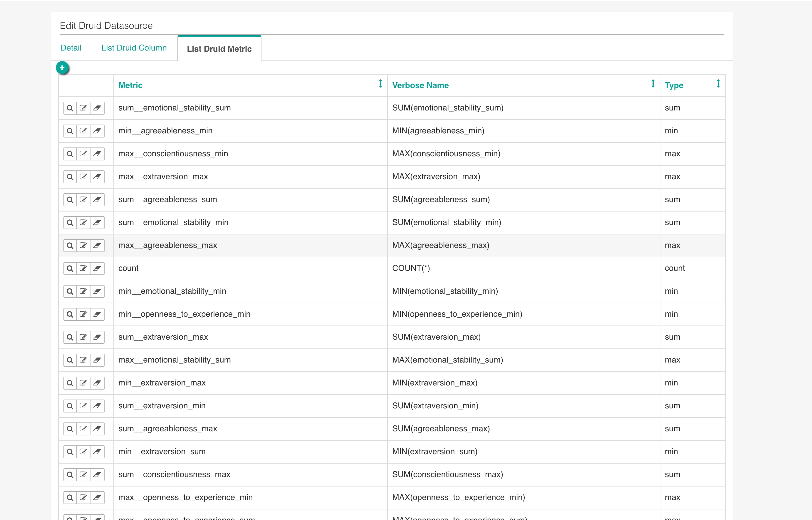Sort table by Verbose Name arrow

653,83
